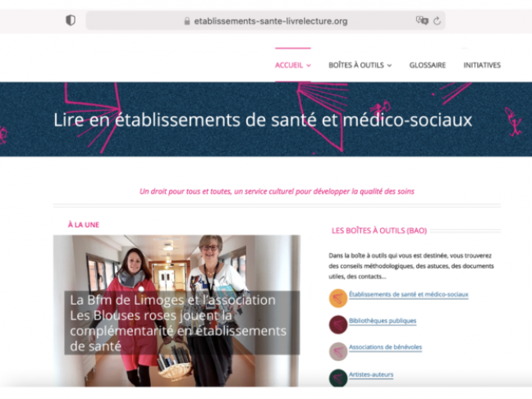
Task: Click the orange Établissements de santé circle icon
Action: point(338,298)
